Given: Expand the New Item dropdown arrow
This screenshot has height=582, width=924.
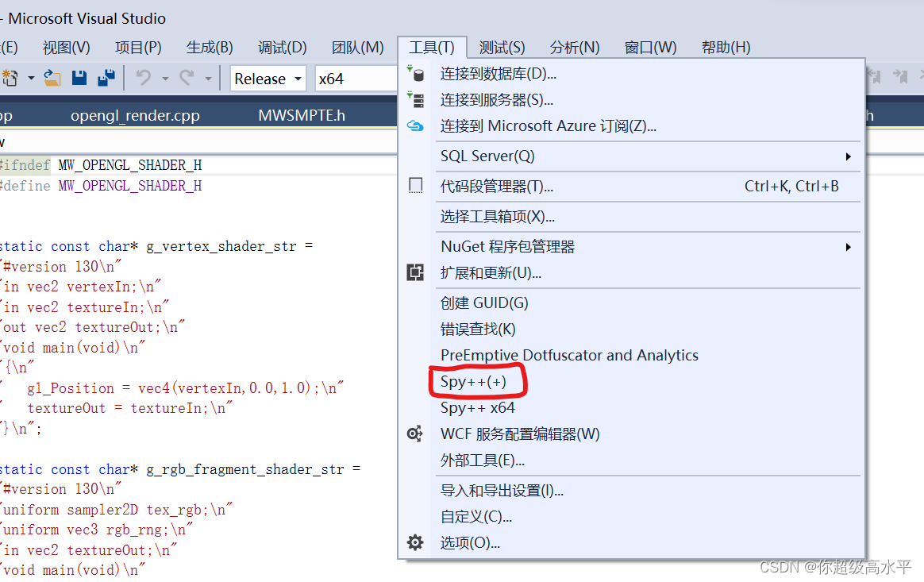Looking at the screenshot, I should pyautogui.click(x=31, y=78).
